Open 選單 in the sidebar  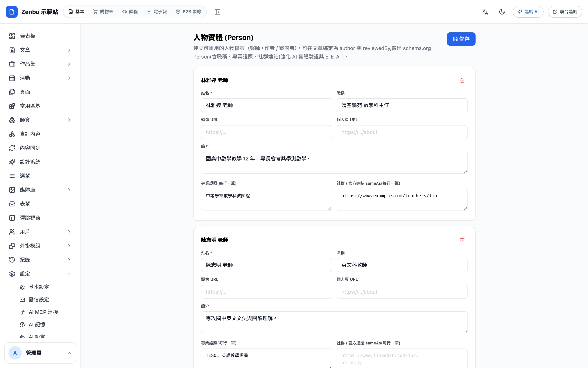pos(40,176)
